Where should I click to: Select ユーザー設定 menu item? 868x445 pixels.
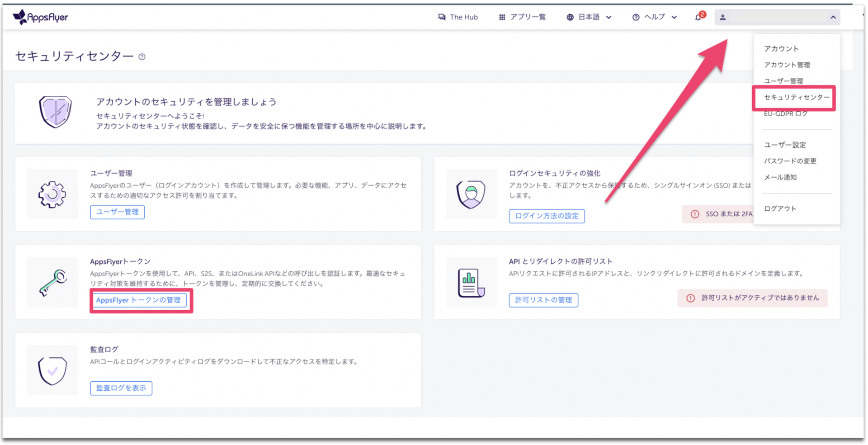pos(785,145)
